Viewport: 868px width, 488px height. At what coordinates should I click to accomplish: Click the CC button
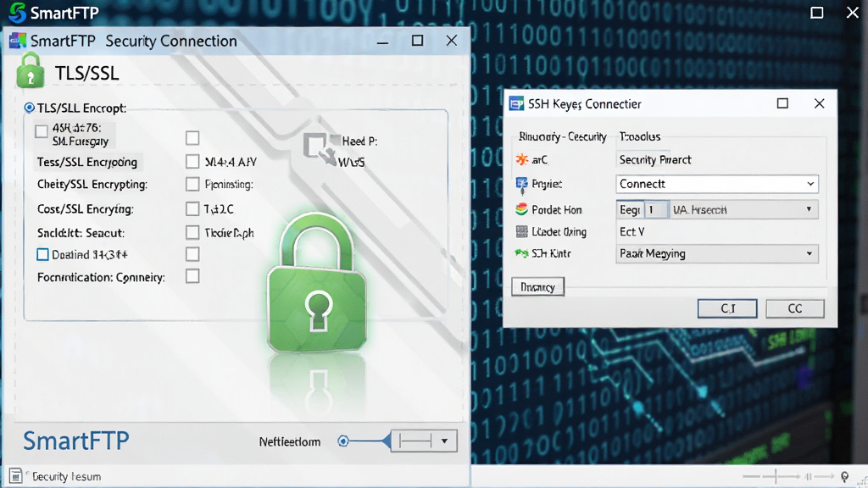coord(795,308)
